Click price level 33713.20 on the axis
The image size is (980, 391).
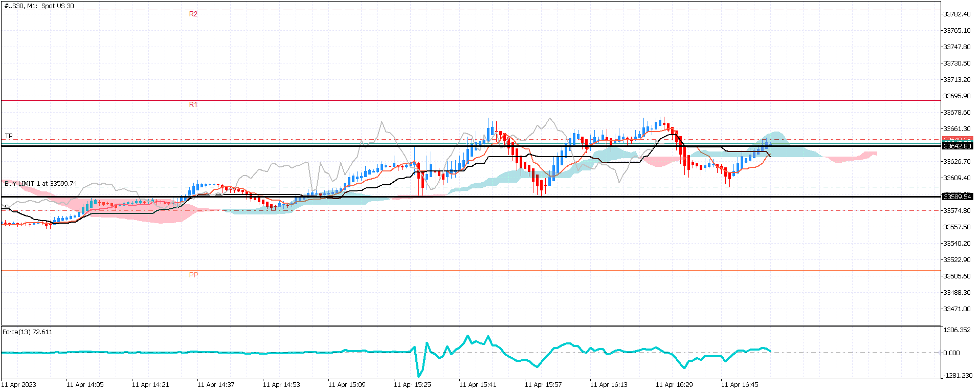957,80
